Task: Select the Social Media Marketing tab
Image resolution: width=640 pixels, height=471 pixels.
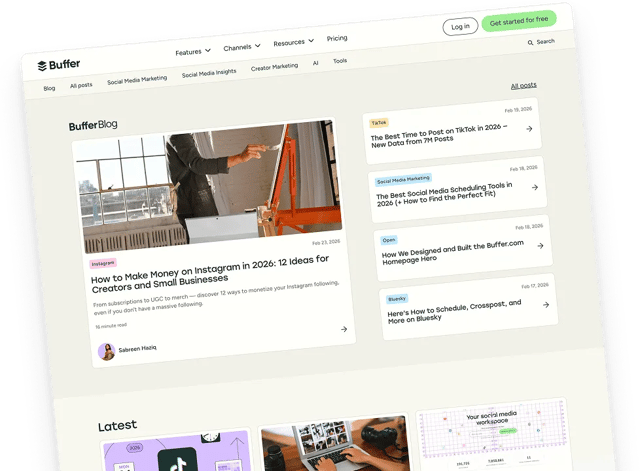Action: (x=137, y=80)
